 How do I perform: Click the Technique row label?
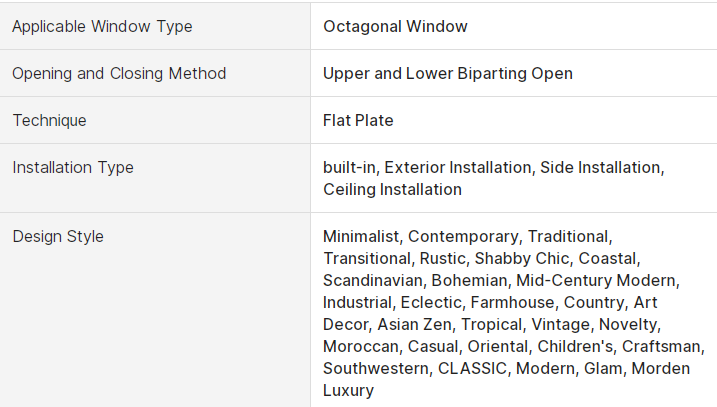(49, 120)
